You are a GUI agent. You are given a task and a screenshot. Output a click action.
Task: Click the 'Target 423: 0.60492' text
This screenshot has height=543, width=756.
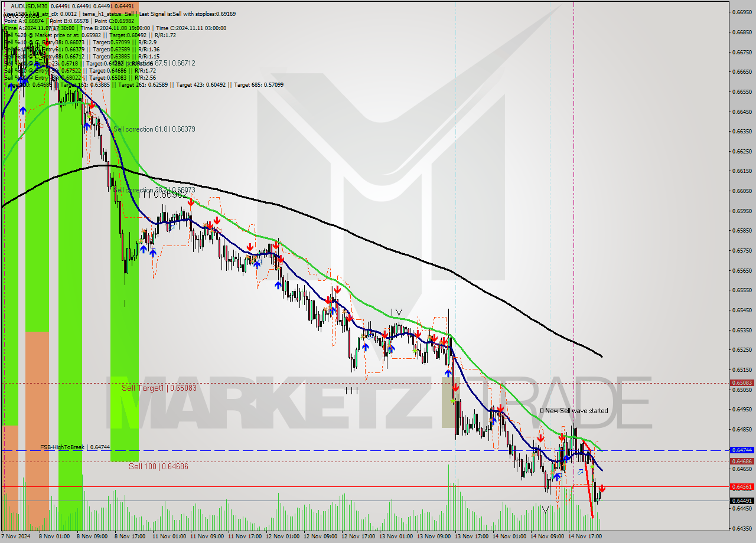pyautogui.click(x=203, y=84)
